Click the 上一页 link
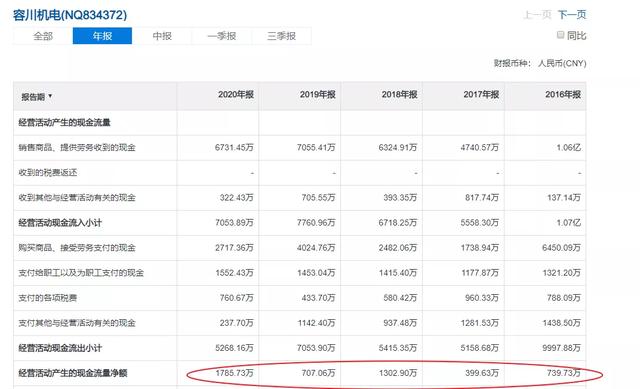This screenshot has height=389, width=640. [537, 15]
